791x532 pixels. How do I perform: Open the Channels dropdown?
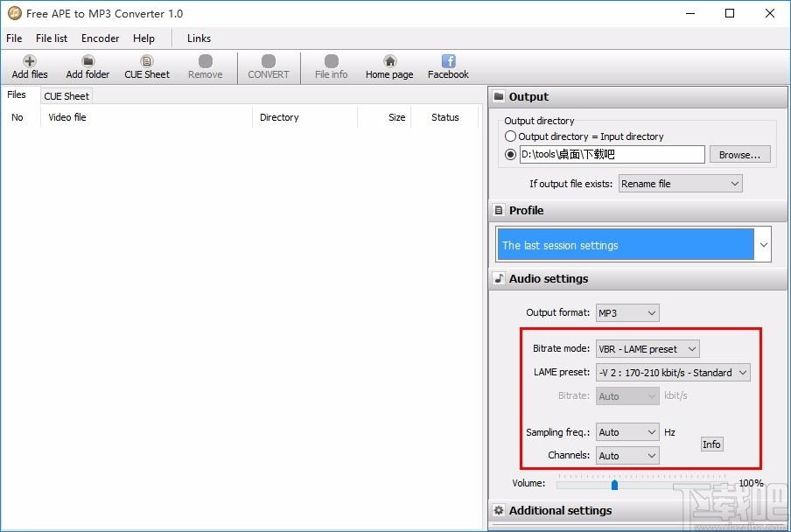click(x=627, y=456)
